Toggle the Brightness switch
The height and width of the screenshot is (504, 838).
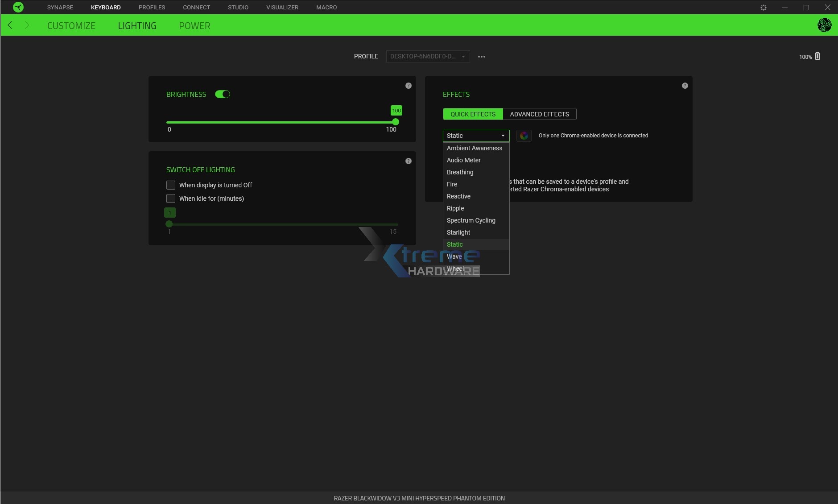click(x=223, y=94)
